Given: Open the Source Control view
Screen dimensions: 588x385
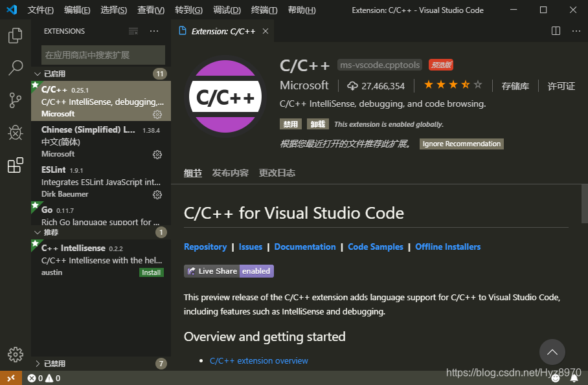Looking at the screenshot, I should click(15, 100).
